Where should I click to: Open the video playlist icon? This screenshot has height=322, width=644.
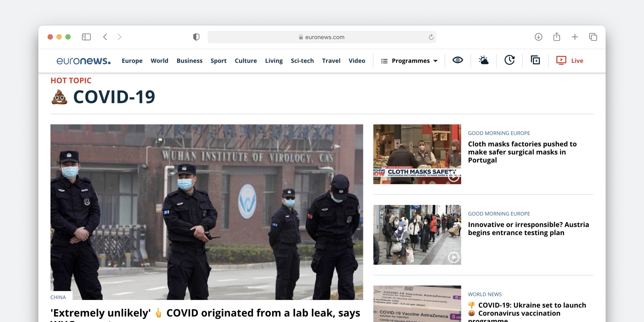pos(535,60)
